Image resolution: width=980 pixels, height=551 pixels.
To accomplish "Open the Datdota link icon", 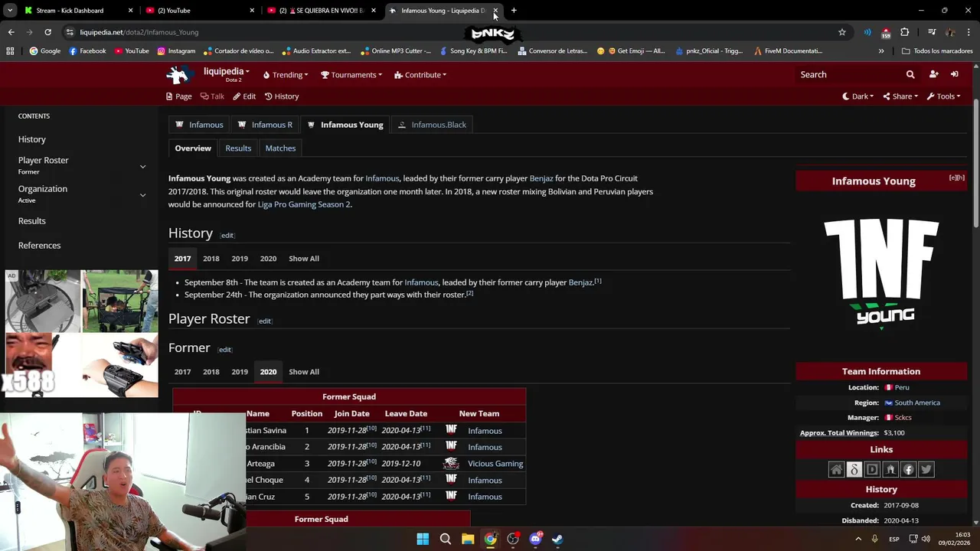I will [854, 470].
